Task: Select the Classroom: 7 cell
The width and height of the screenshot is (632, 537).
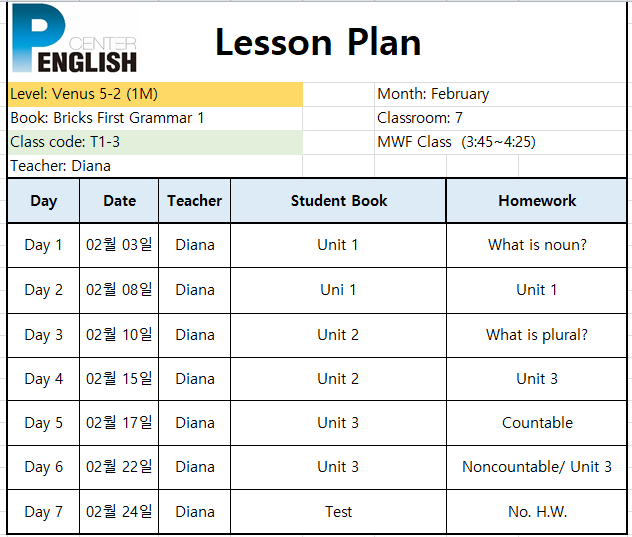Action: point(500,119)
